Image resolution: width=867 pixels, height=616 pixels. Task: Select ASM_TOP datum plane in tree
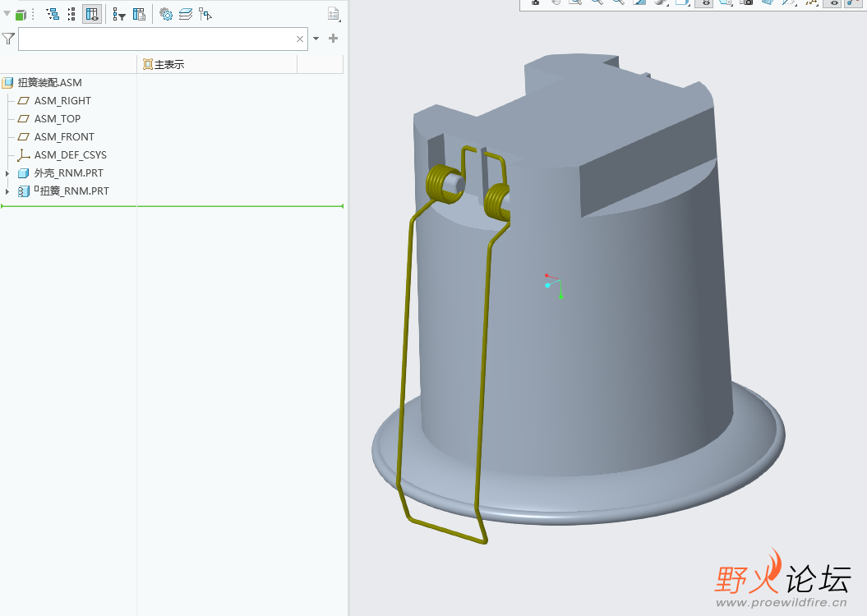pos(57,119)
